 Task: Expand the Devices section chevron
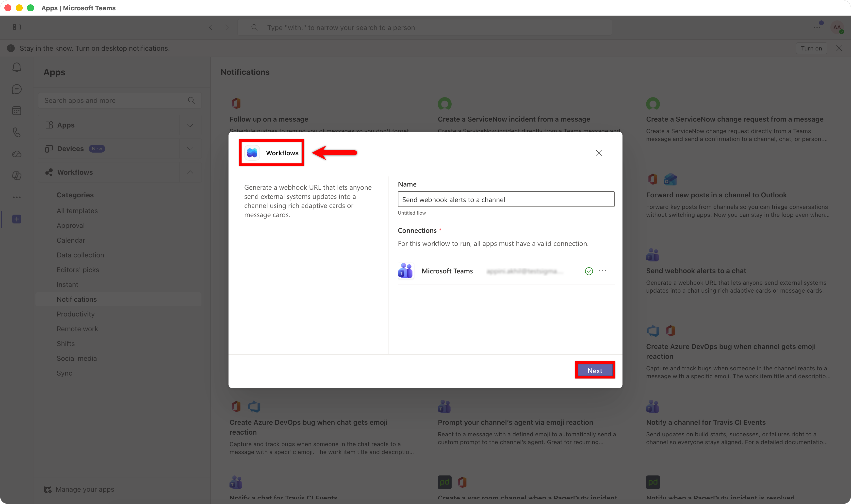[190, 149]
